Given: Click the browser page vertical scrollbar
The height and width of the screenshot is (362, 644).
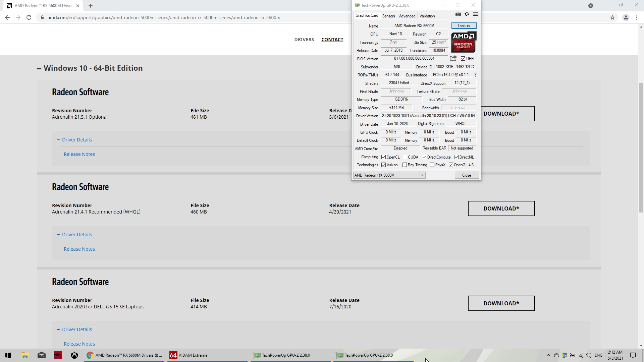Looking at the screenshot, I should pyautogui.click(x=641, y=147).
